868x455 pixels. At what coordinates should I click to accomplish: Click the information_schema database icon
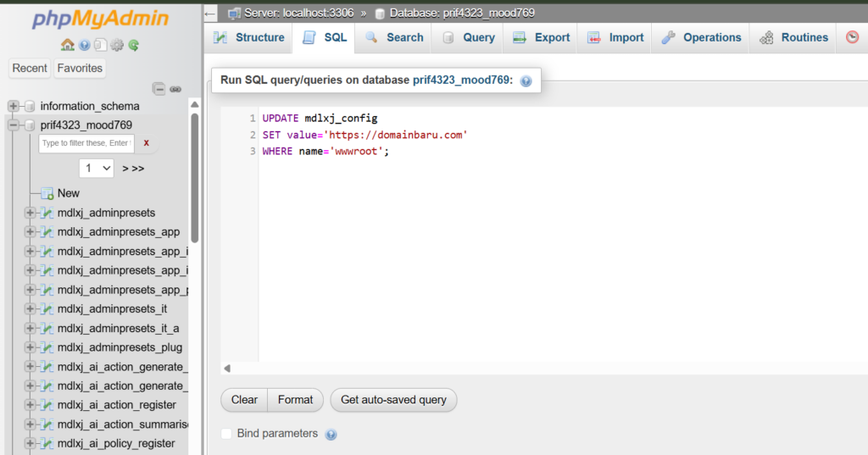coord(30,106)
